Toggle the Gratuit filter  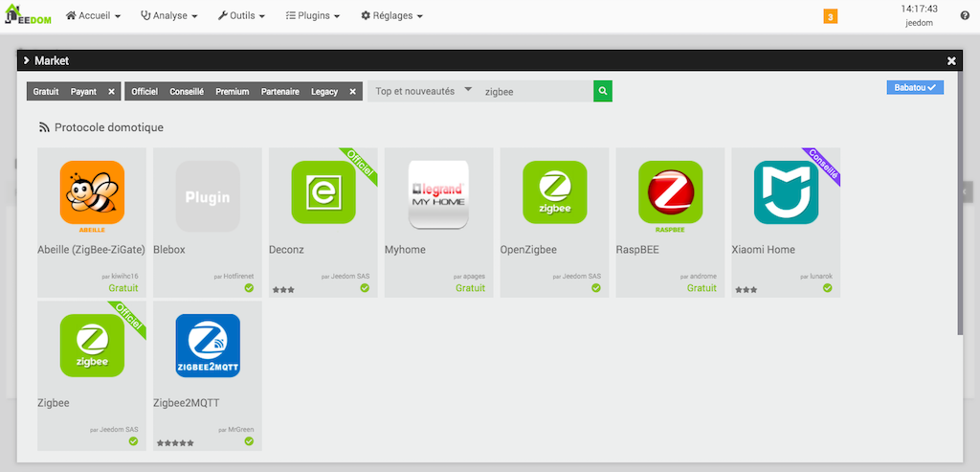point(46,91)
